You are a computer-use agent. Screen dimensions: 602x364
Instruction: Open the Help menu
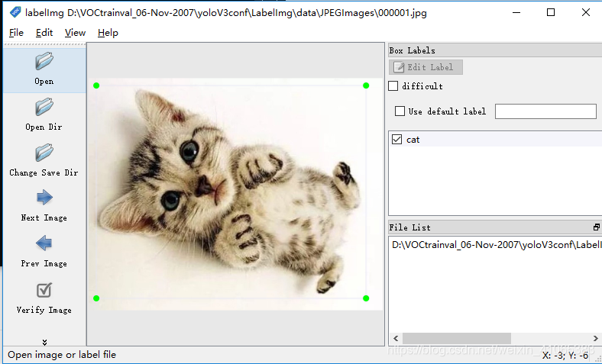[108, 33]
